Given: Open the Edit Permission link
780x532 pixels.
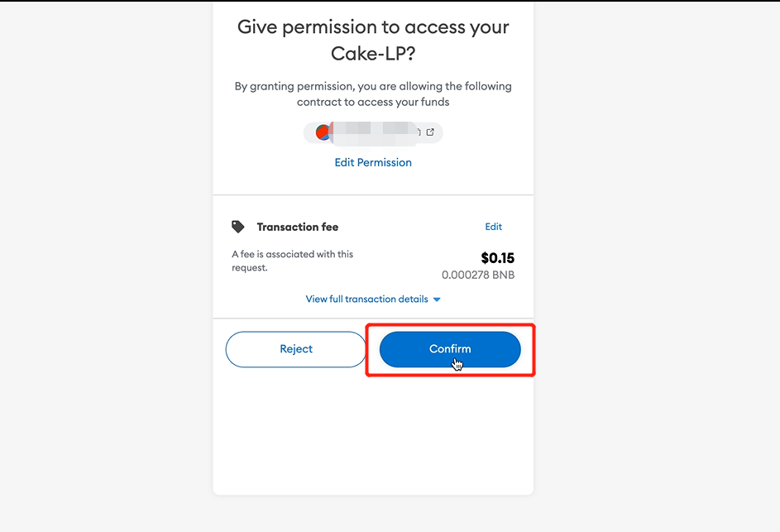Looking at the screenshot, I should 373,162.
